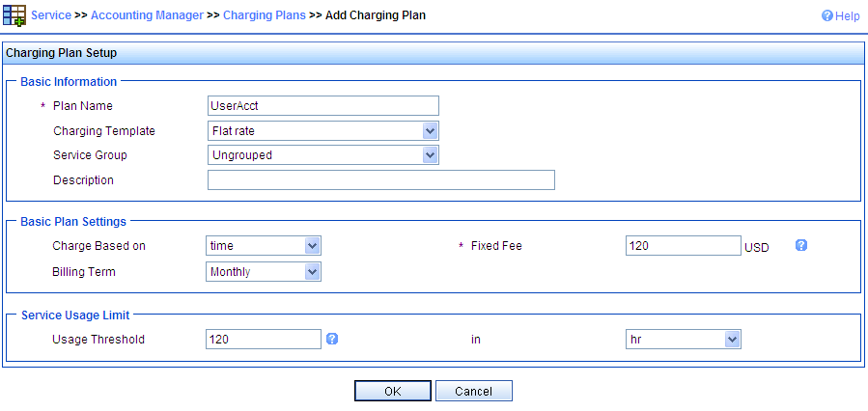
Task: Click the Help link text
Action: (x=848, y=16)
